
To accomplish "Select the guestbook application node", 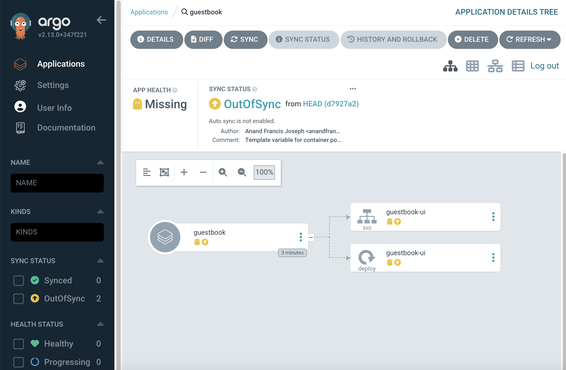I will pos(228,237).
